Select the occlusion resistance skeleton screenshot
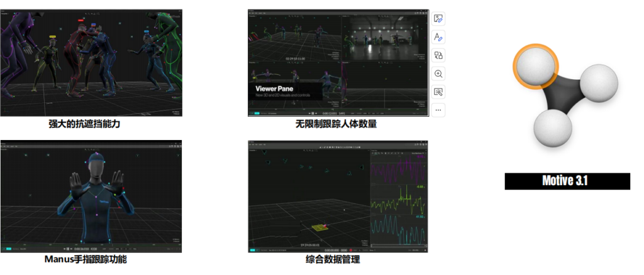The height and width of the screenshot is (275, 644). [91, 63]
